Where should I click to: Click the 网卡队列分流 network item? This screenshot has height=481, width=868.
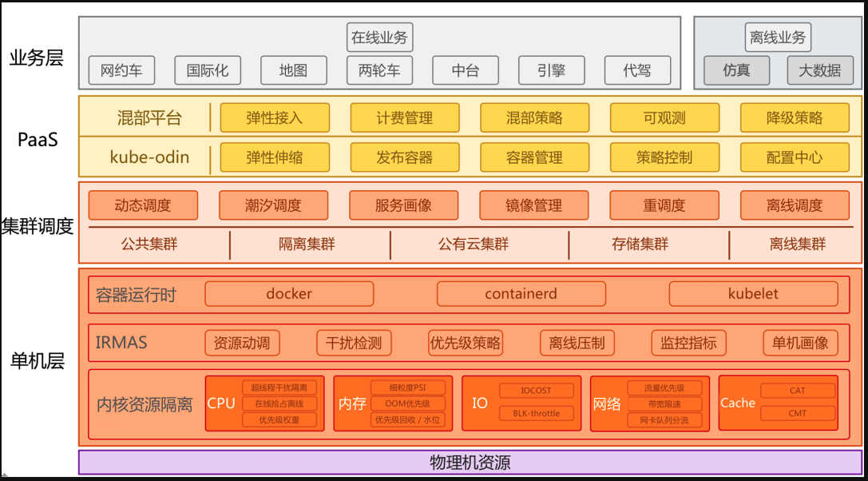664,419
